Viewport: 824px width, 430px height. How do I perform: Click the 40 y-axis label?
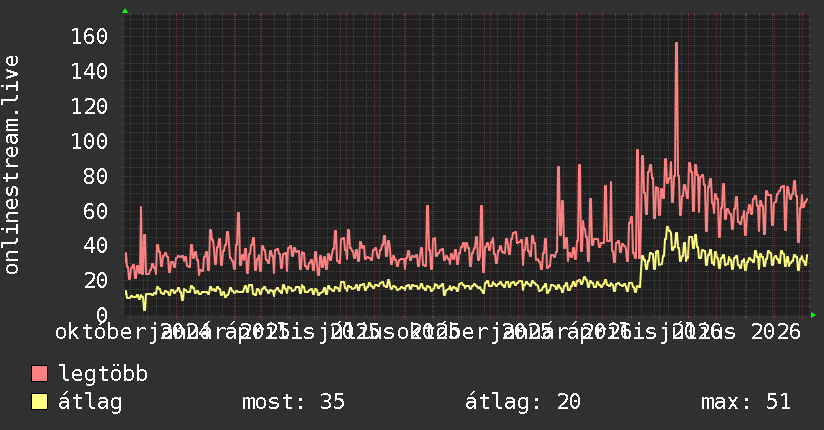click(96, 245)
